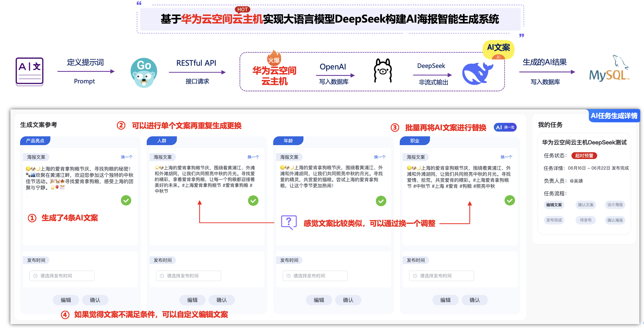Image resolution: width=644 pixels, height=332 pixels.
Task: Click the clock icon in 产品亮点 publish time
Action: [x=36, y=276]
